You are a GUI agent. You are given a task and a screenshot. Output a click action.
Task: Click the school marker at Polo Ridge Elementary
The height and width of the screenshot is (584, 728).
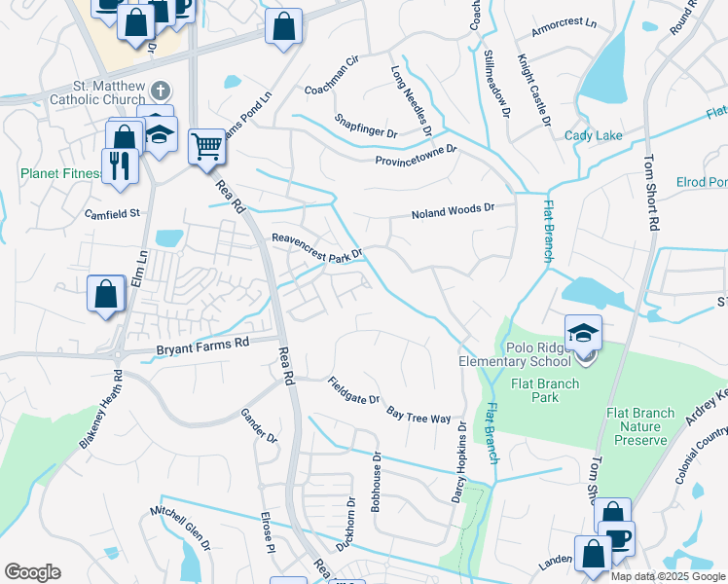pyautogui.click(x=584, y=336)
